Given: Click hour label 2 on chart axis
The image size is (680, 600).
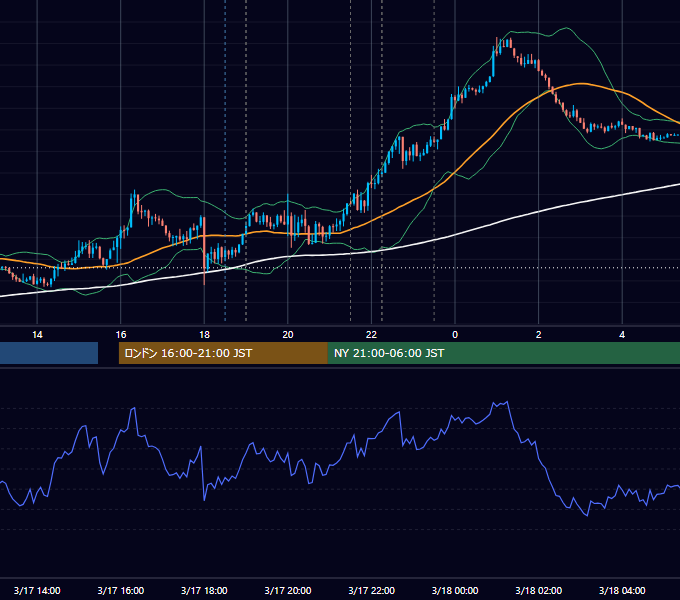Looking at the screenshot, I should coord(539,335).
